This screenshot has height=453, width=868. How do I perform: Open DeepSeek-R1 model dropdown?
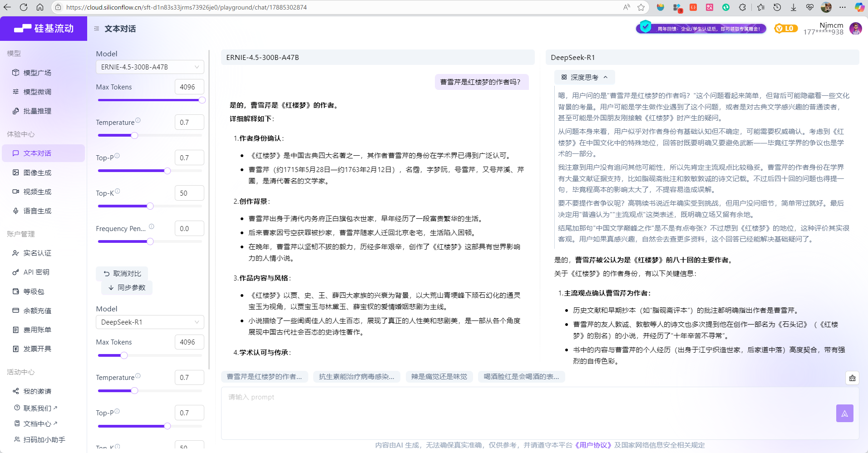click(150, 322)
